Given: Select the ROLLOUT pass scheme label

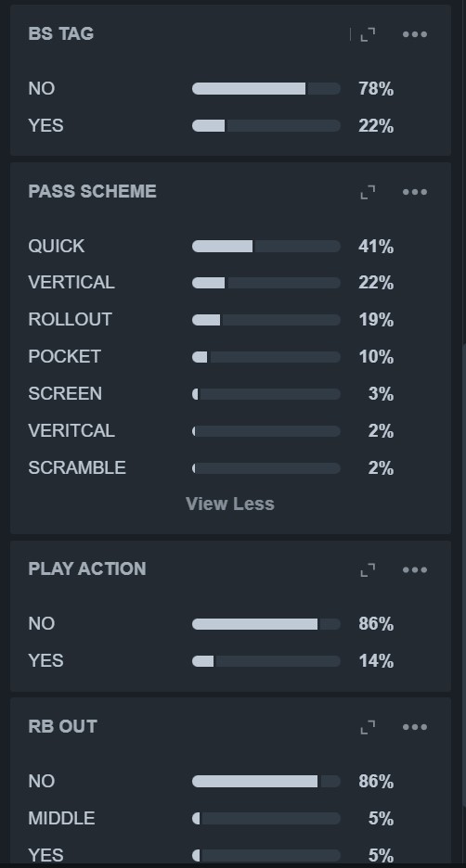Looking at the screenshot, I should (70, 319).
